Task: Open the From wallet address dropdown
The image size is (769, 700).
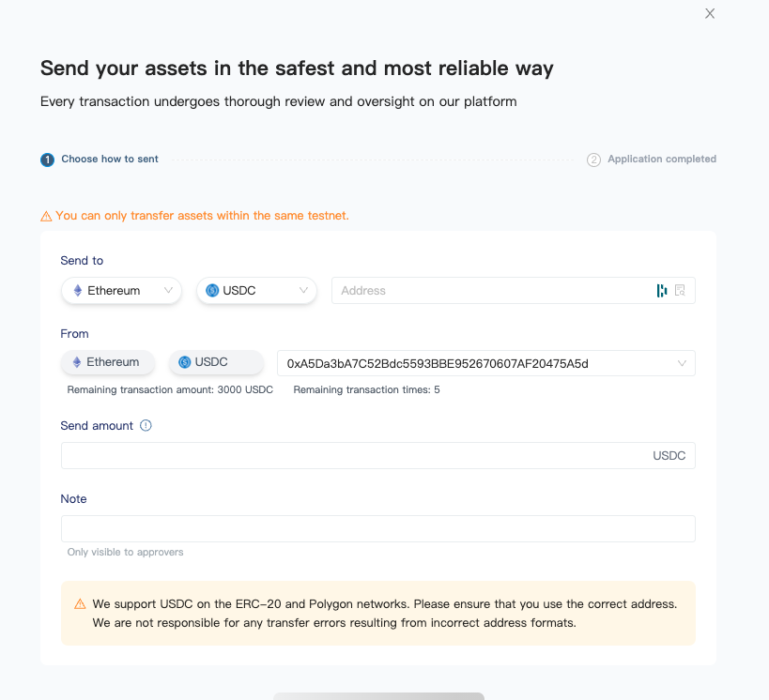Action: (x=682, y=363)
